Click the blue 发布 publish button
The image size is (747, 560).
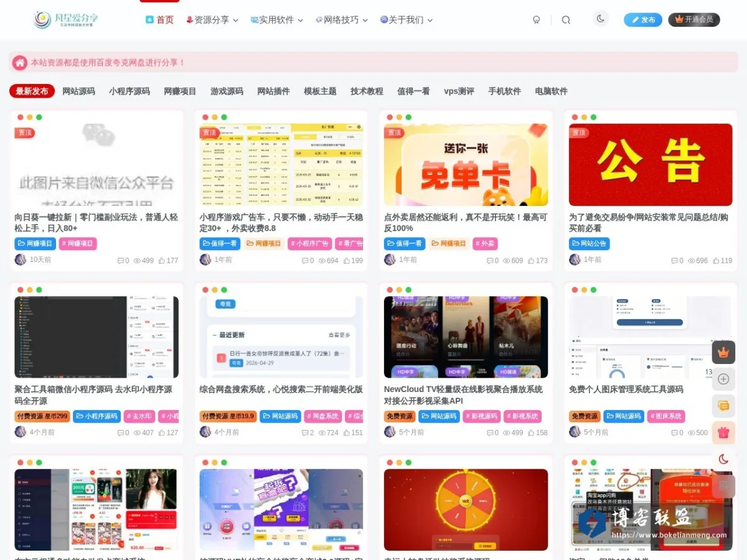click(643, 20)
